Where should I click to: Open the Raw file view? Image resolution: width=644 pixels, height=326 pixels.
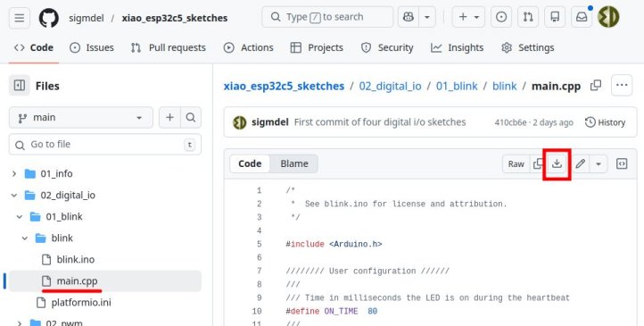pos(516,164)
